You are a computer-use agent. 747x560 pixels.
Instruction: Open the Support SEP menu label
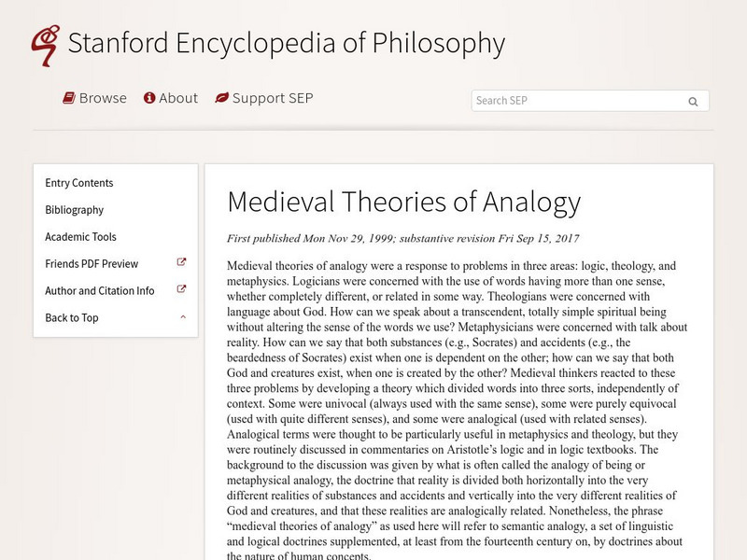click(x=273, y=98)
